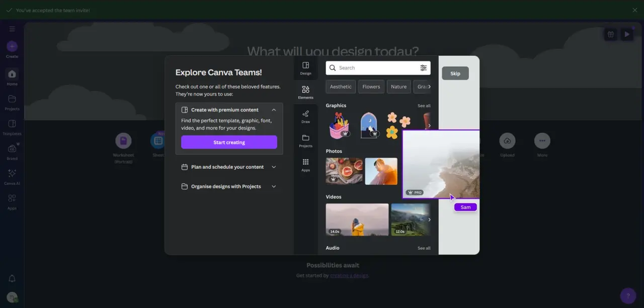Open the Projects folder in left sidebar
Image resolution: width=644 pixels, height=308 pixels.
[x=12, y=99]
